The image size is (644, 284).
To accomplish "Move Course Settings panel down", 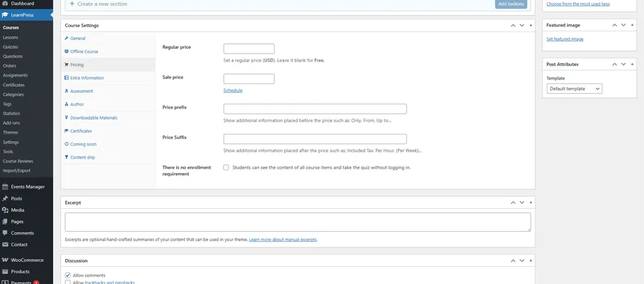I will coord(522,26).
